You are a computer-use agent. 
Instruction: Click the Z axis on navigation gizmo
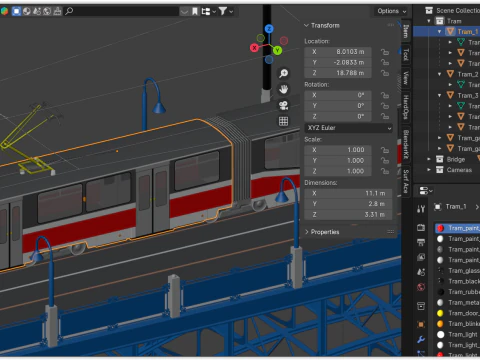[x=269, y=29]
